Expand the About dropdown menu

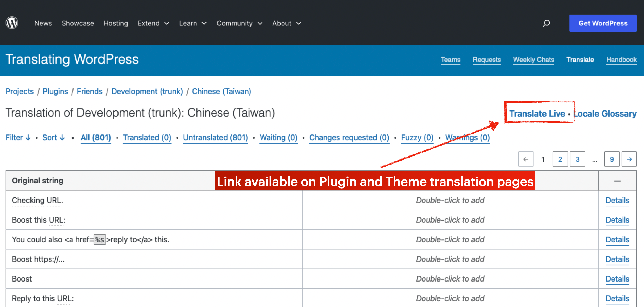point(287,23)
